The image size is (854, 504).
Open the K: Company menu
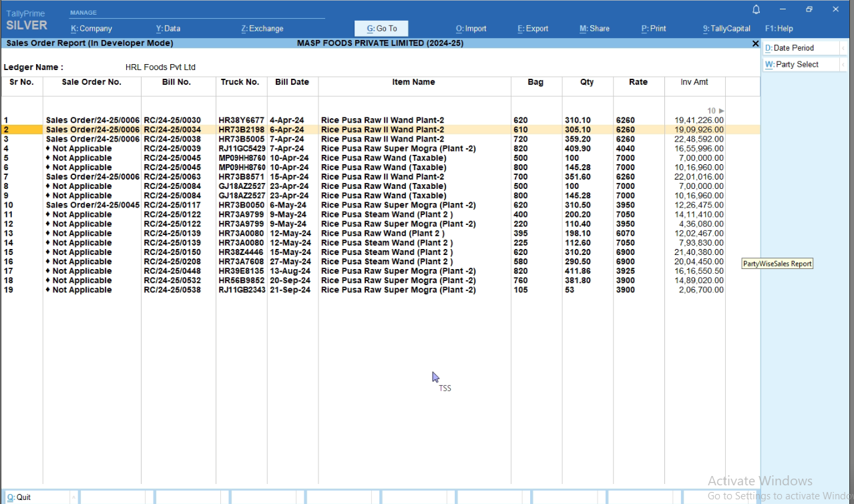(x=91, y=29)
